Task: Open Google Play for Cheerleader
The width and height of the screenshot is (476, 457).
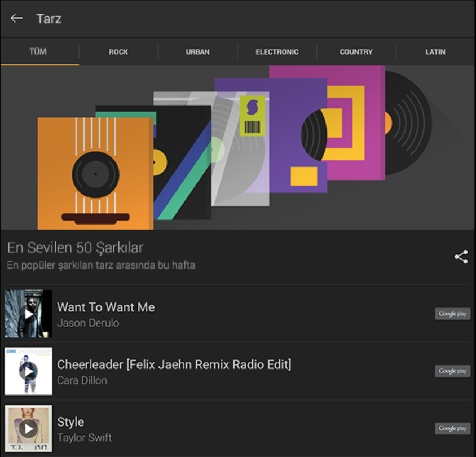Action: pyautogui.click(x=452, y=371)
